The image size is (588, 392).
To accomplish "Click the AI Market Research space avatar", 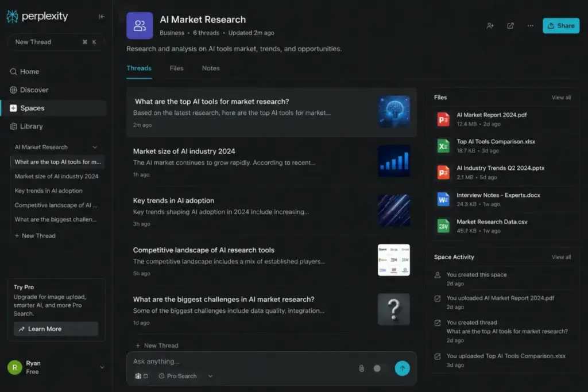I will (140, 25).
